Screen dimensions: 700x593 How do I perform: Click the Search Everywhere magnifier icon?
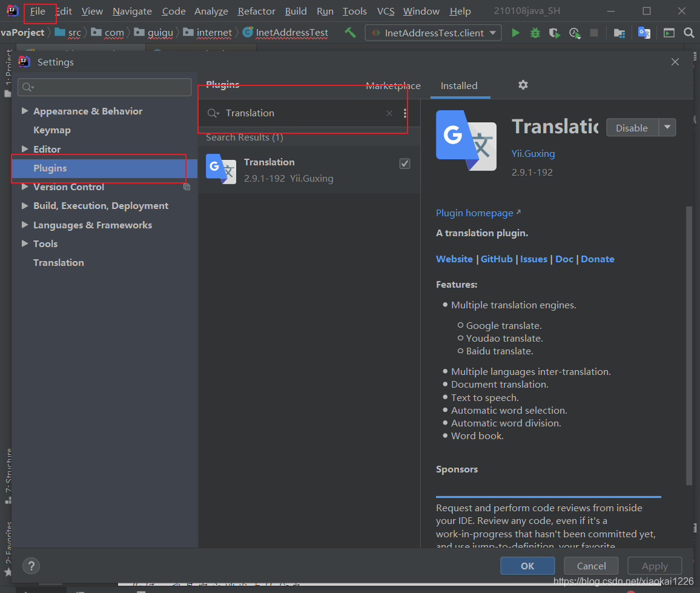[x=689, y=33]
